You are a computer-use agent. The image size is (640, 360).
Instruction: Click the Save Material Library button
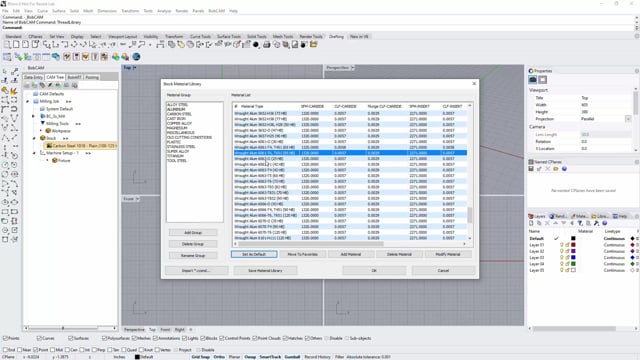265,271
